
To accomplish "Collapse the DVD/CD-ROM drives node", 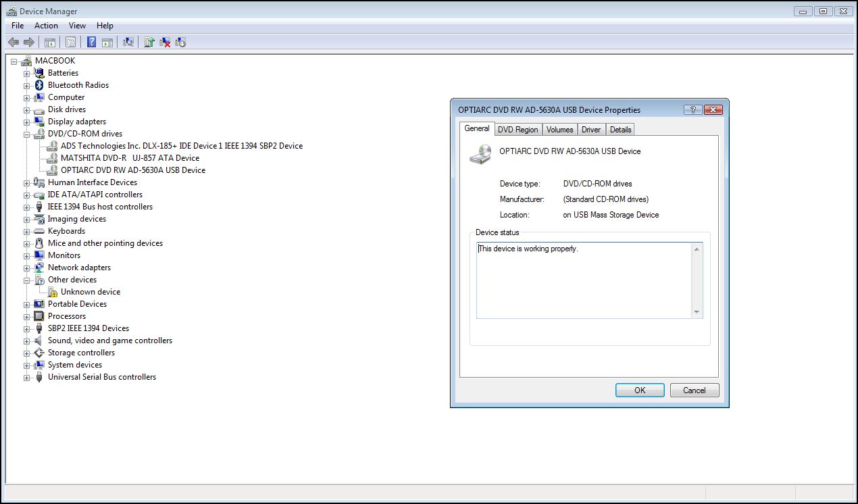I will (x=26, y=134).
